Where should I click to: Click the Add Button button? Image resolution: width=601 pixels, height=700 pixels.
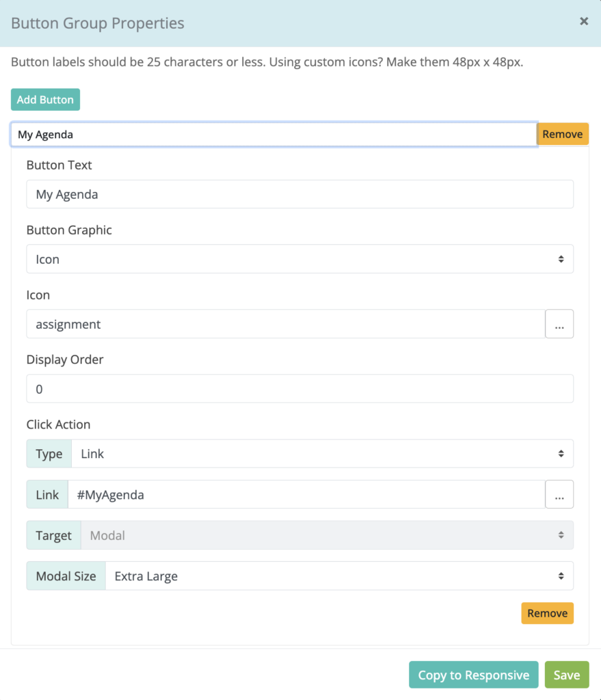click(45, 100)
